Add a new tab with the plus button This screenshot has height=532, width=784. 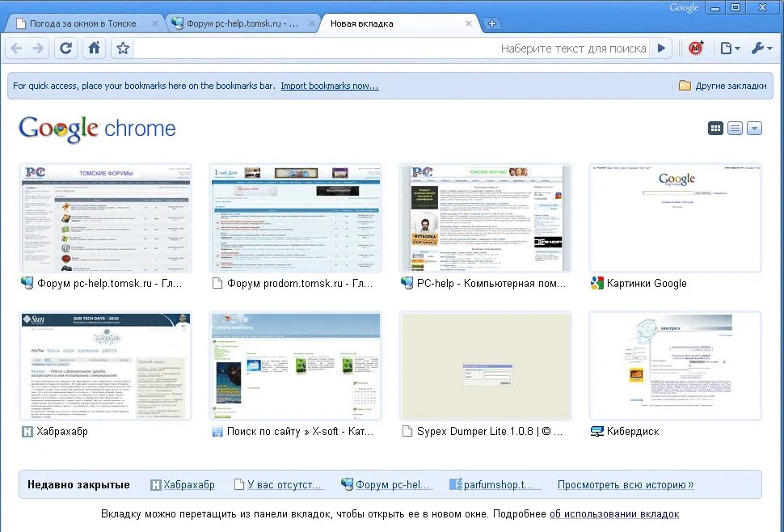pyautogui.click(x=492, y=23)
